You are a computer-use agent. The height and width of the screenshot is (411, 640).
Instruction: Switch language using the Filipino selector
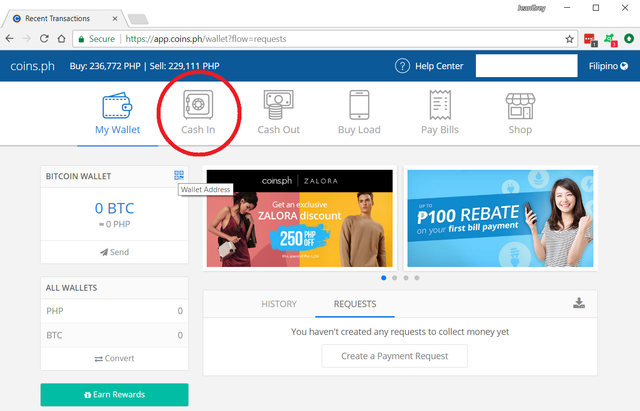click(608, 66)
